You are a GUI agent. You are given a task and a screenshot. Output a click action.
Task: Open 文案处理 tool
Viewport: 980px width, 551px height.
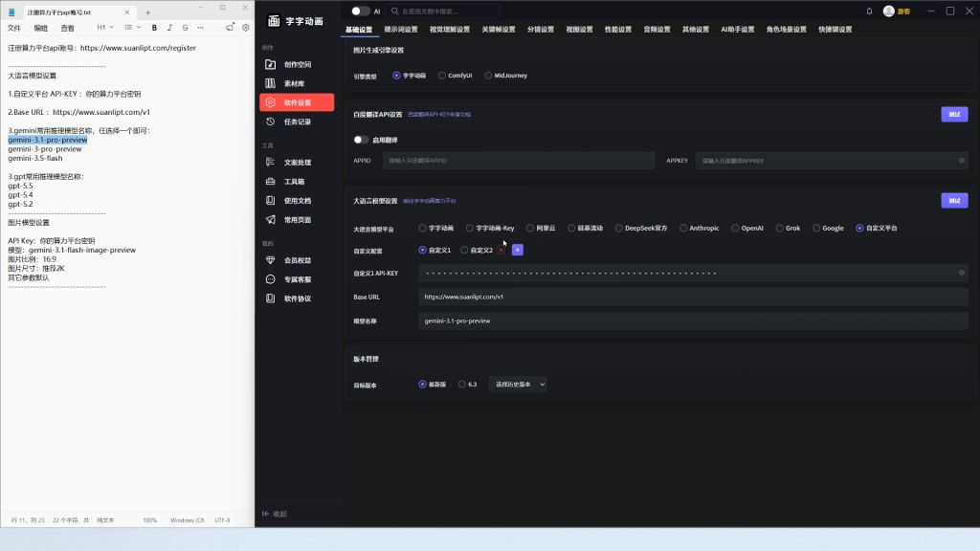coord(297,163)
